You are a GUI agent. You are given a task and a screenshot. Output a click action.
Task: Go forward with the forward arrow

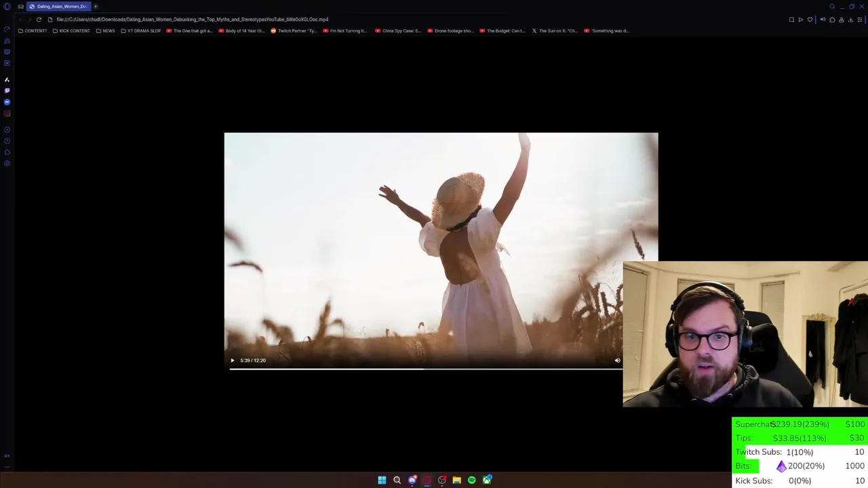coord(29,20)
